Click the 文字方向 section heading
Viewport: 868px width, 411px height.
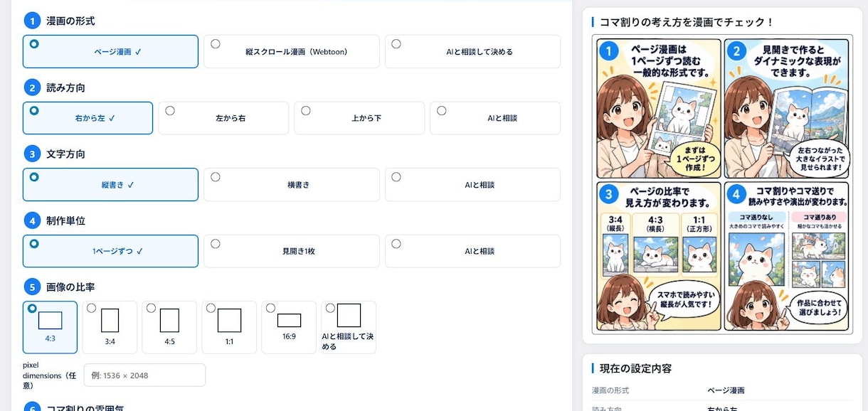(65, 154)
